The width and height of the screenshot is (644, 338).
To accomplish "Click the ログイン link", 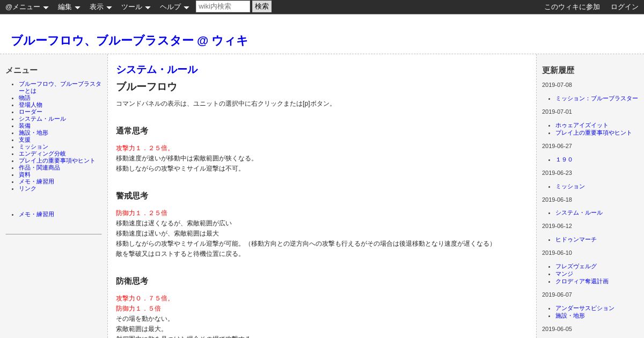I will click(x=625, y=7).
